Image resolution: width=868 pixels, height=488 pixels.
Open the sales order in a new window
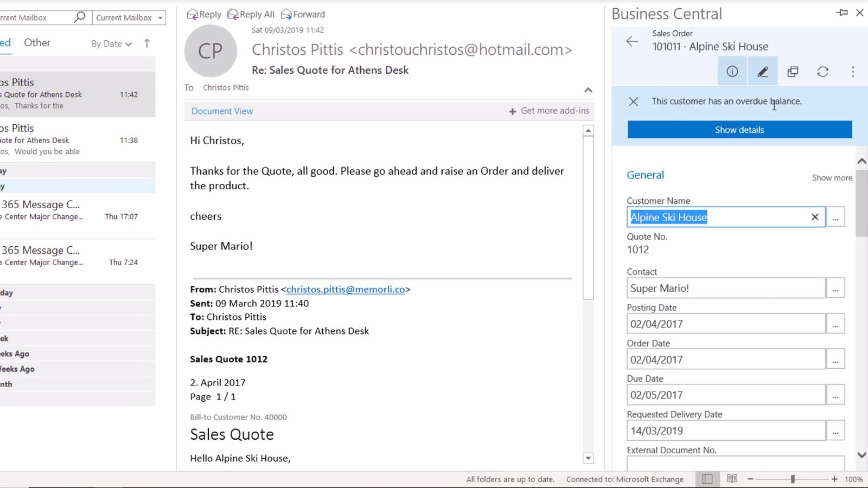[x=793, y=71]
